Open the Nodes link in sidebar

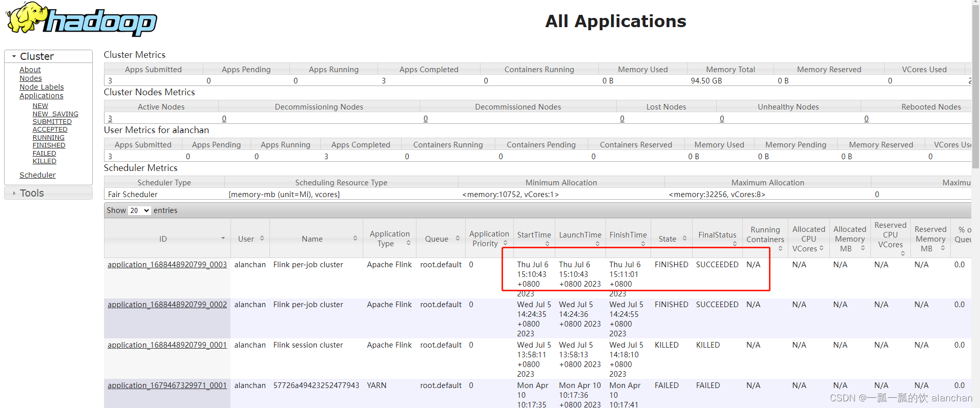pyautogui.click(x=31, y=78)
